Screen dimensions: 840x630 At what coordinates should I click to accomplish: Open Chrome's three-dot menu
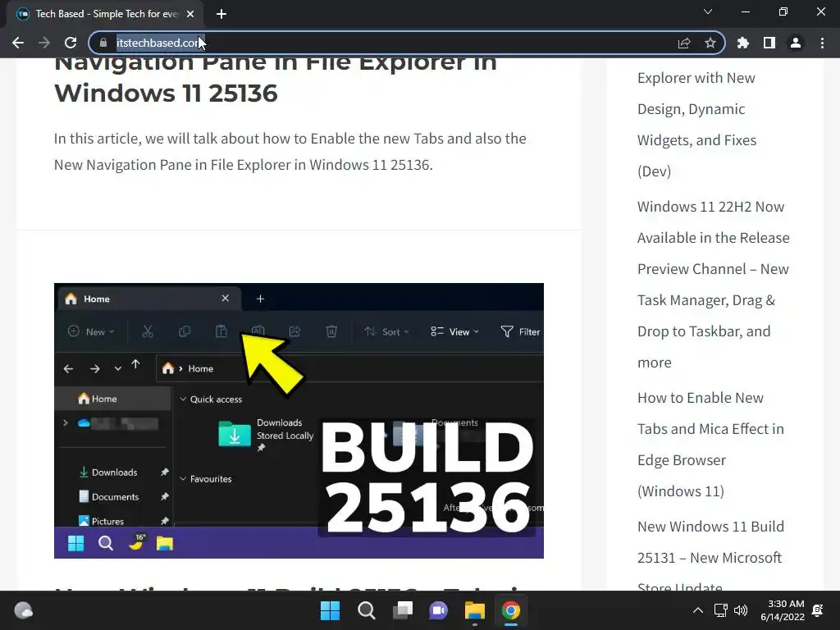pos(822,43)
